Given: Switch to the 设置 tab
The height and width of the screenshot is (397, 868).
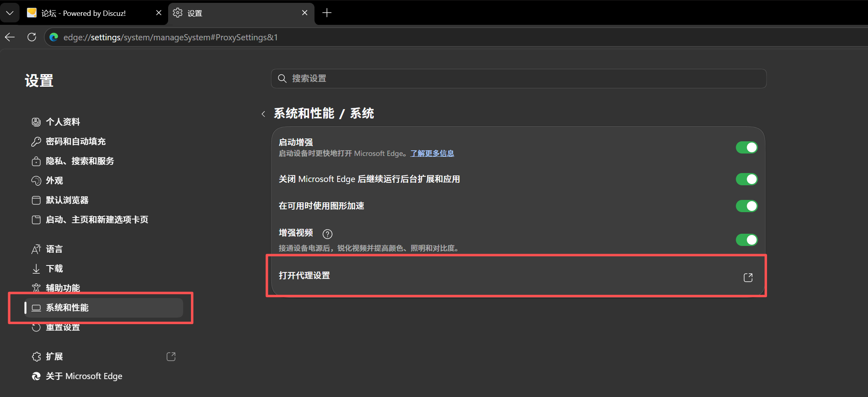Looking at the screenshot, I should 240,13.
